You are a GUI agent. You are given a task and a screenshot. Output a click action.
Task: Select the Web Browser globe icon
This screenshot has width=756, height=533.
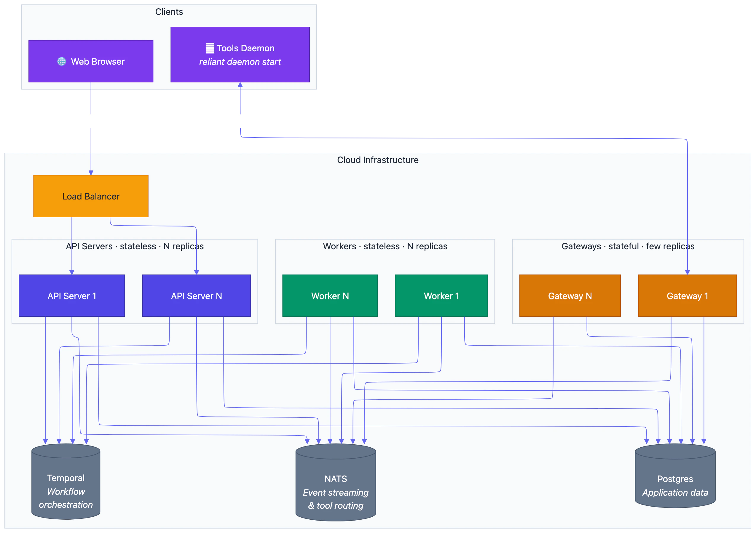61,61
